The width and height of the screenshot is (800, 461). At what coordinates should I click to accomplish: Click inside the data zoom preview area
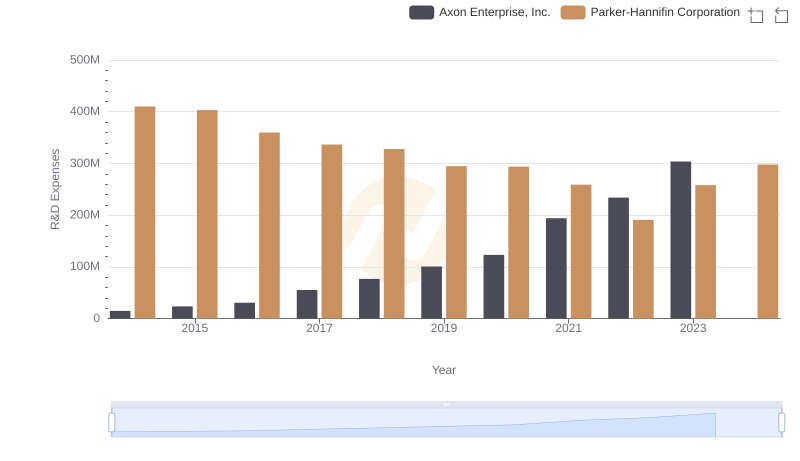click(446, 422)
